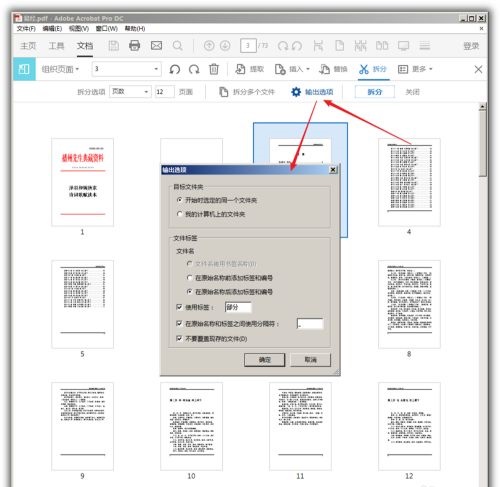Click Split Multiple Files (拆分多个文件)

pos(247,92)
